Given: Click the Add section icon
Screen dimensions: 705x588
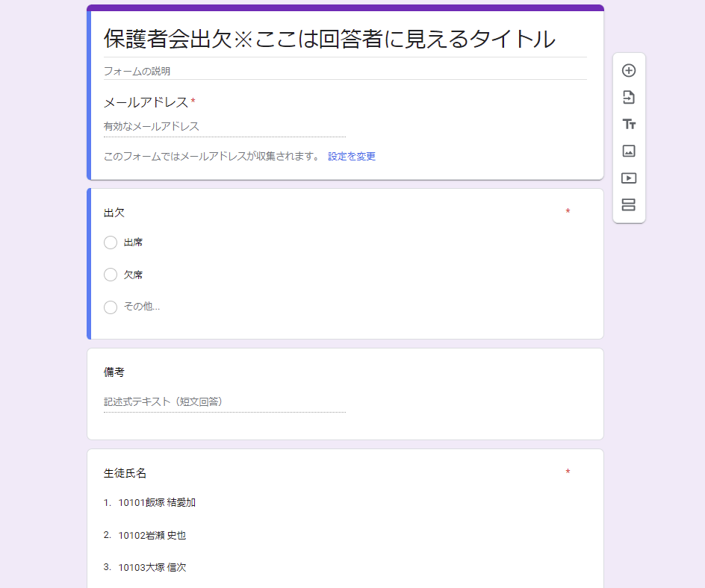Looking at the screenshot, I should point(629,205).
